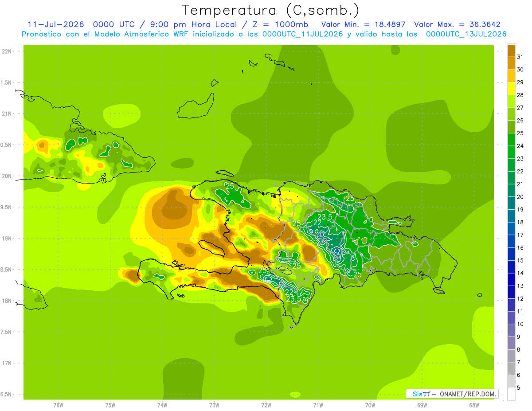
Task: Click valid-until time "0000UTC_13JUL2026"
Action: [466, 34]
